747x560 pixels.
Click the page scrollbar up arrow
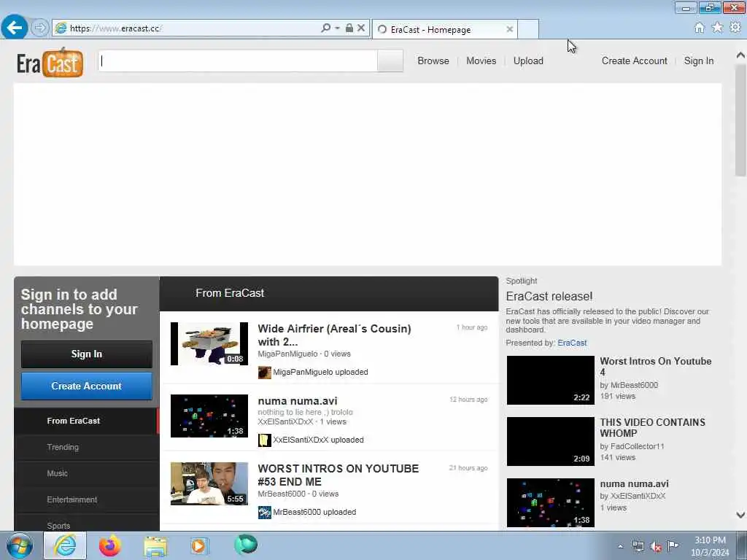click(x=740, y=55)
